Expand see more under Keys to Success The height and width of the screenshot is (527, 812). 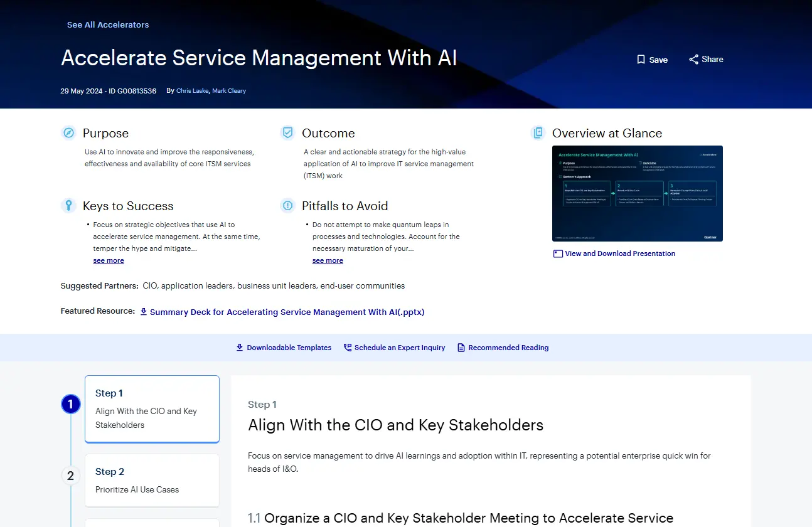tap(108, 260)
